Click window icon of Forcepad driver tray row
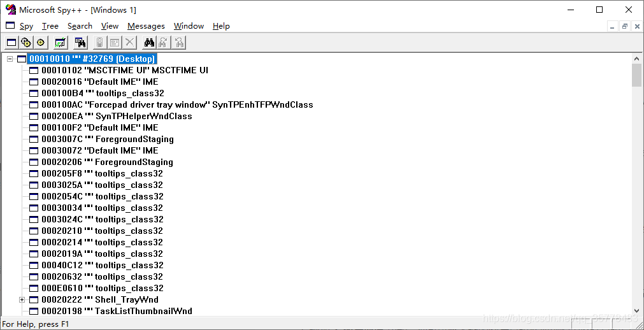Viewport: 644px width, 330px height. coord(34,105)
